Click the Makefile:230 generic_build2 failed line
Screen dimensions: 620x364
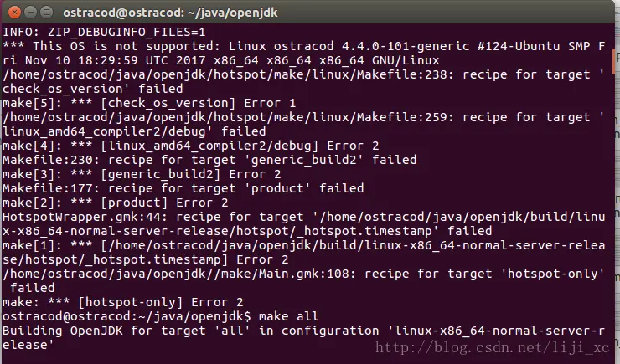click(209, 160)
